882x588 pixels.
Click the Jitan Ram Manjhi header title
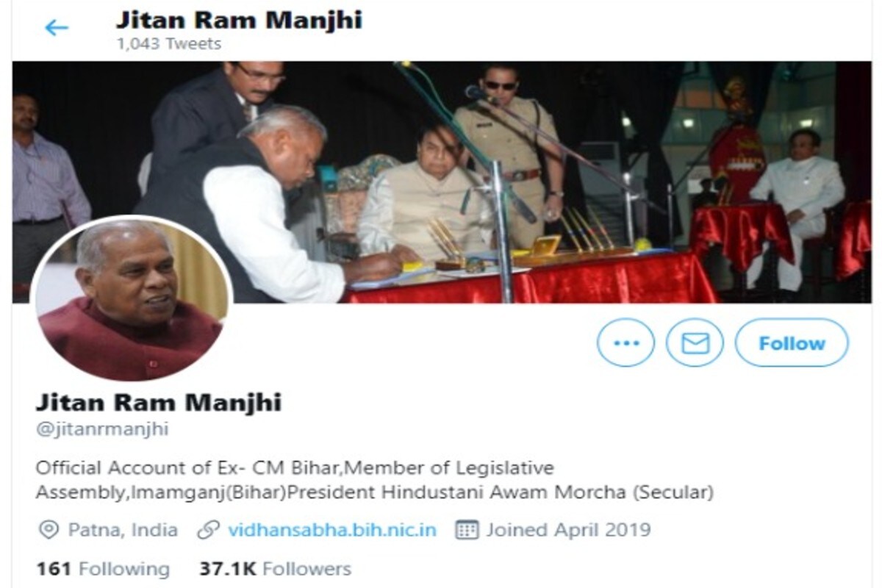click(x=239, y=19)
